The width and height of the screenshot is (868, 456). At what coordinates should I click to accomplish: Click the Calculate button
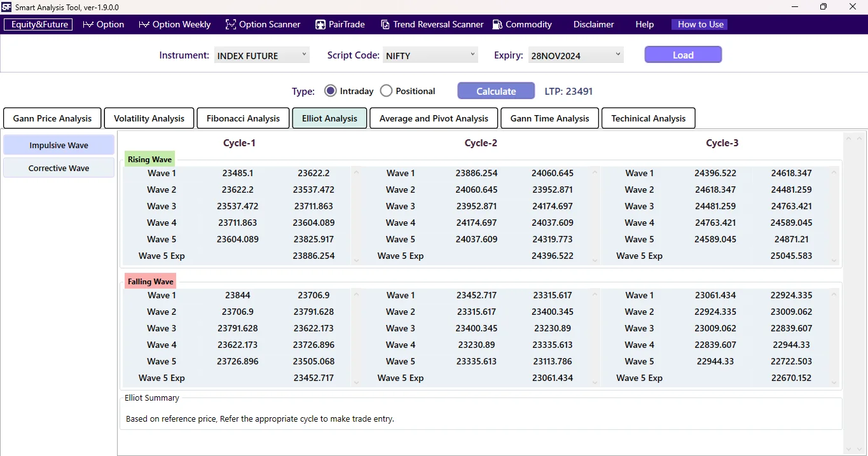(x=495, y=90)
